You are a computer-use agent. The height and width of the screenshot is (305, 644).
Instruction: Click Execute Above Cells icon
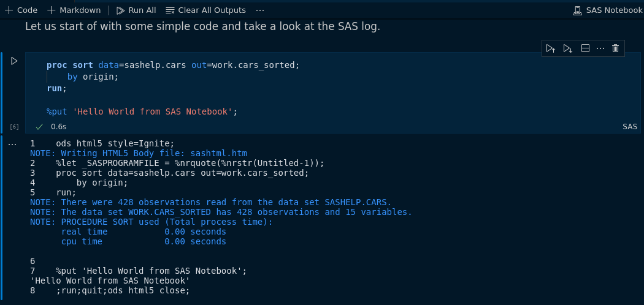(551, 48)
